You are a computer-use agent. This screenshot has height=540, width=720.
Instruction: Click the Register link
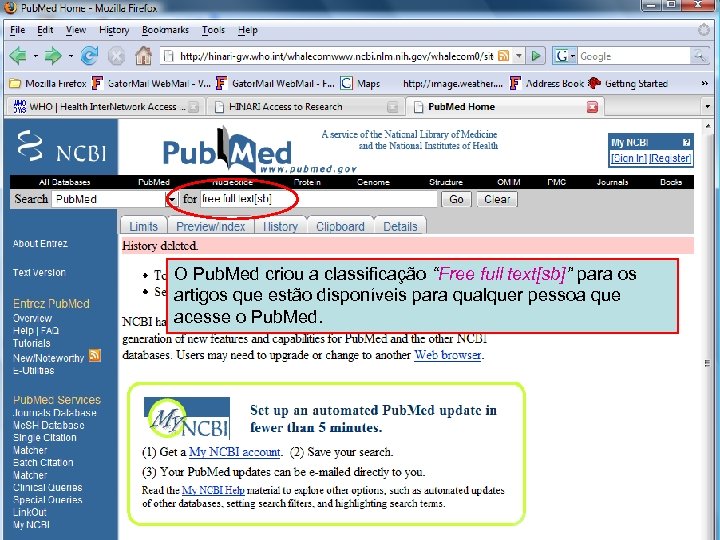(x=670, y=158)
